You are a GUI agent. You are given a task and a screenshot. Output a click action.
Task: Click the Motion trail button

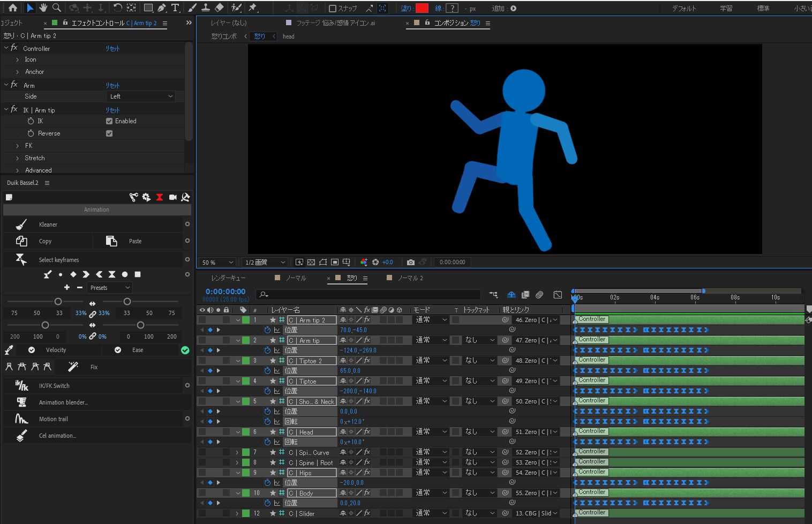54,419
